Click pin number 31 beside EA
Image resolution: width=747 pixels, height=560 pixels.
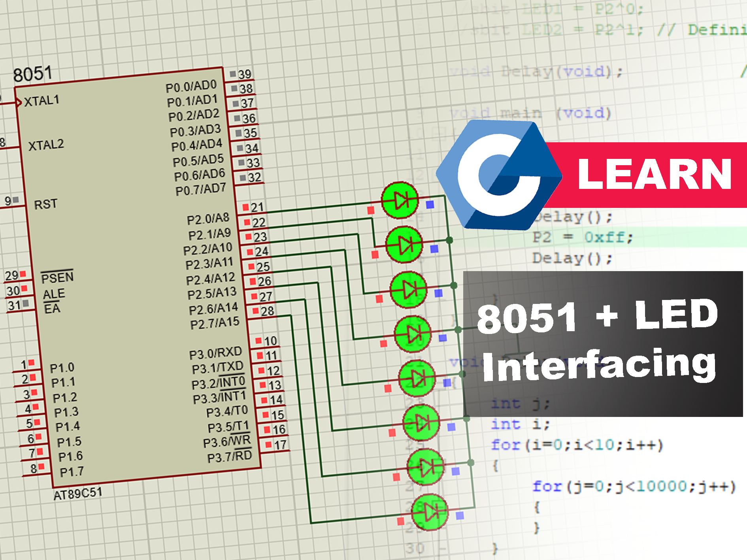pos(18,305)
